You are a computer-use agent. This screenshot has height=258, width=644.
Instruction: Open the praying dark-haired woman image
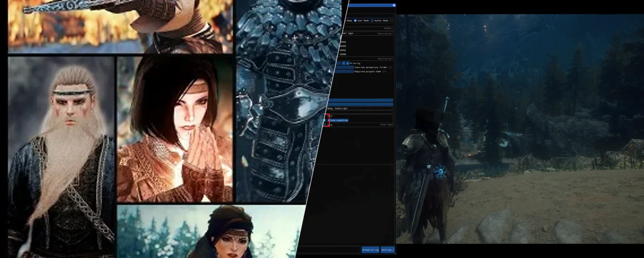[175, 129]
